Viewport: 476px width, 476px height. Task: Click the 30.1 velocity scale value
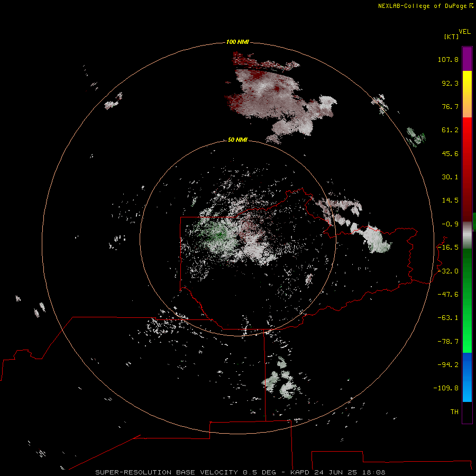[450, 177]
